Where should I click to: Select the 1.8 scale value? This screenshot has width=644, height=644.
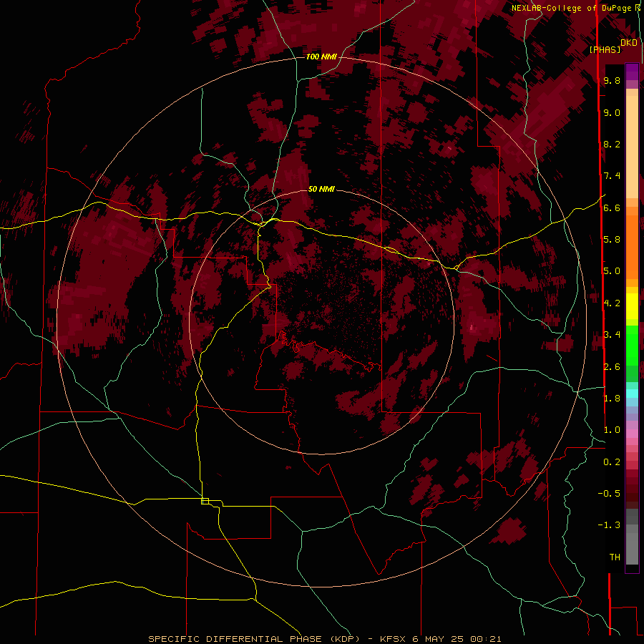(612, 398)
